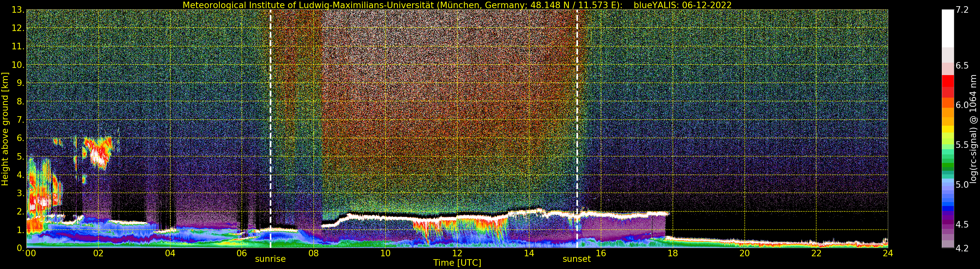Click the 'log(rc-signal) @ 1064 nm' colorbar label
Viewport: 980px width, 269px height.
[x=973, y=129]
